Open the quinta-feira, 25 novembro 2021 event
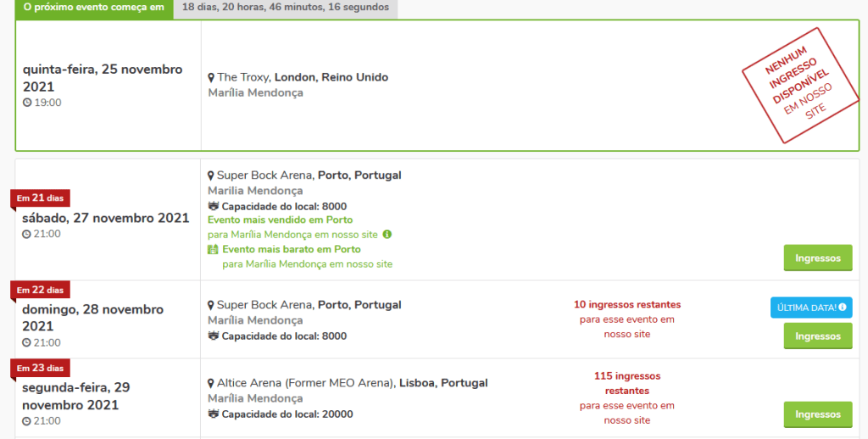This screenshot has width=868, height=439. pyautogui.click(x=103, y=78)
